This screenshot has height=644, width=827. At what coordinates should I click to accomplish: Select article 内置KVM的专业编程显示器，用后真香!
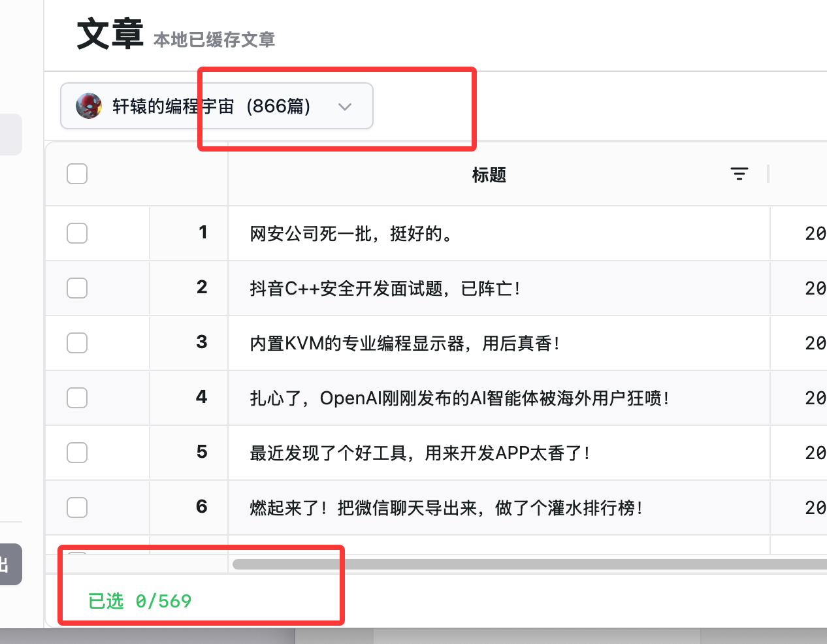pyautogui.click(x=404, y=344)
